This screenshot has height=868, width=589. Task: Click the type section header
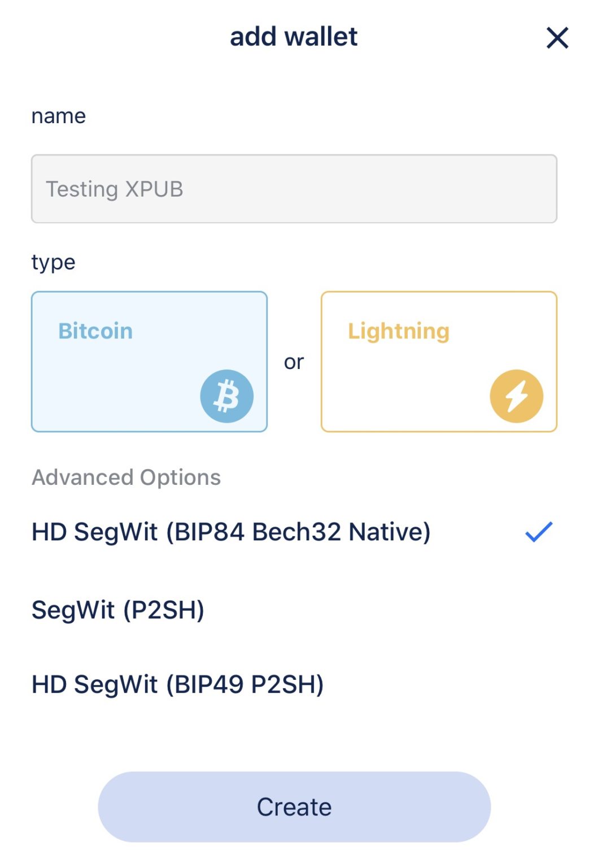(x=53, y=261)
